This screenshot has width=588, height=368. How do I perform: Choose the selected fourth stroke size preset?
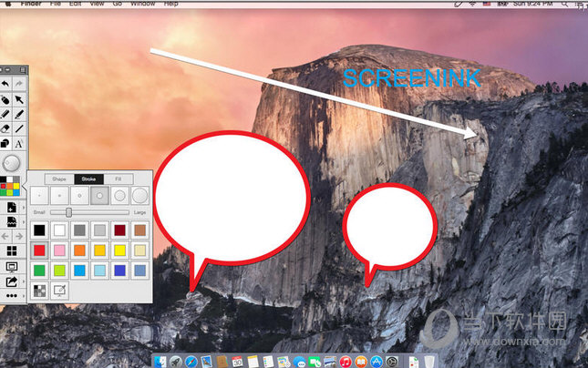pyautogui.click(x=99, y=195)
